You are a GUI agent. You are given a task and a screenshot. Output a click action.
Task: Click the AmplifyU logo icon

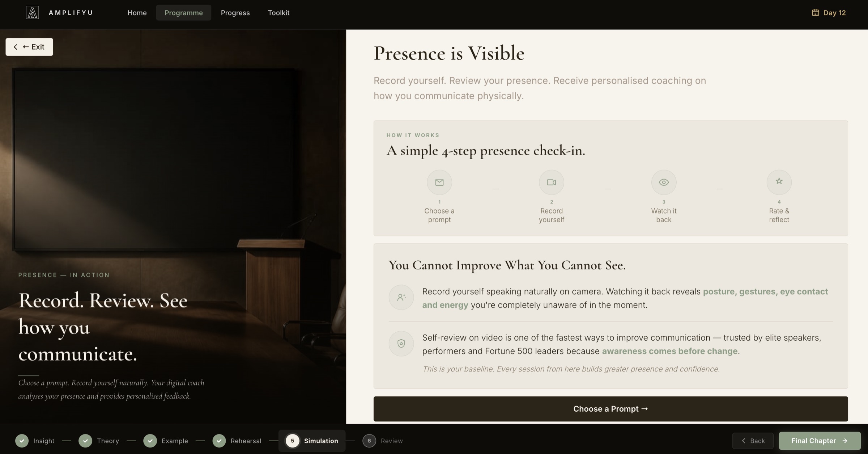click(32, 13)
